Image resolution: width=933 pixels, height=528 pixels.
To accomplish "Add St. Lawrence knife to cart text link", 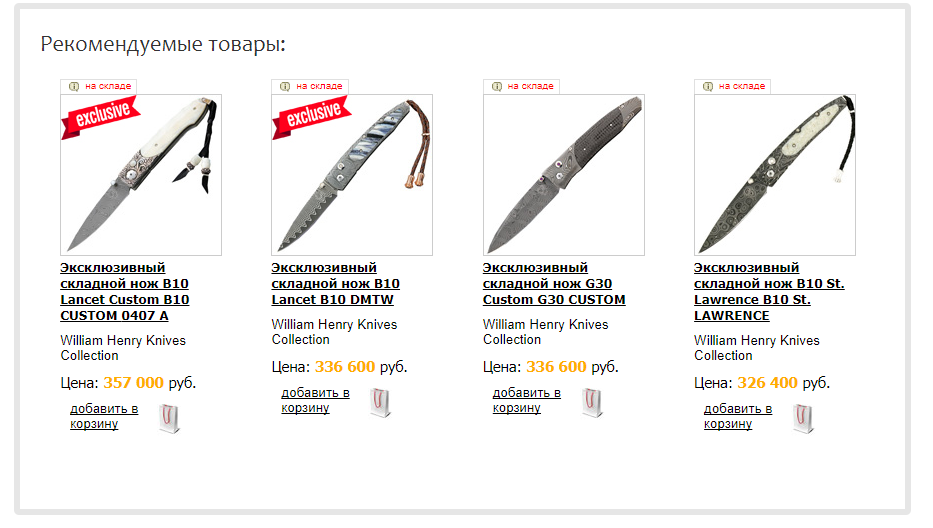I will [x=738, y=416].
